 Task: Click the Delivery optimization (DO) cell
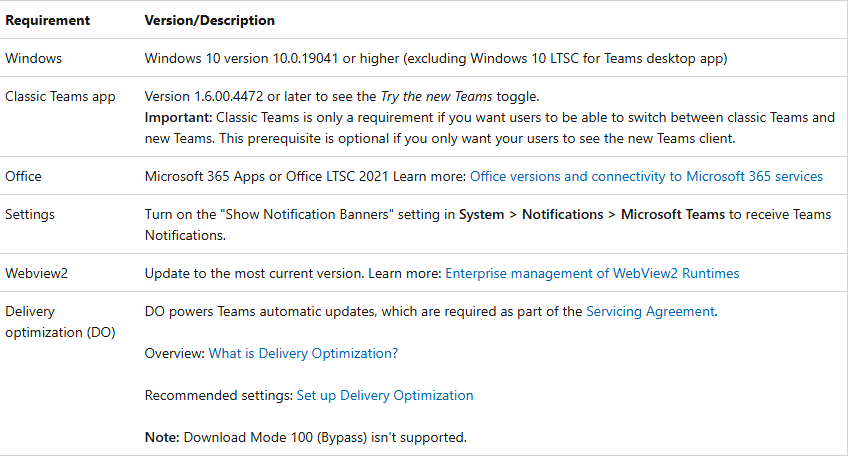(x=60, y=321)
